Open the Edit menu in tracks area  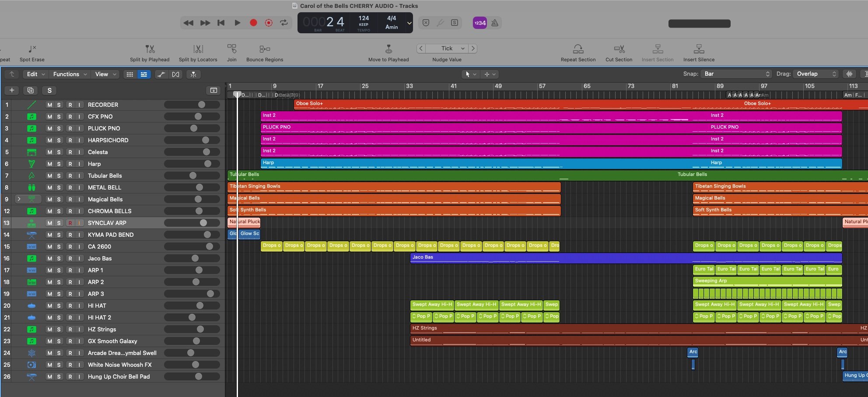coord(36,74)
